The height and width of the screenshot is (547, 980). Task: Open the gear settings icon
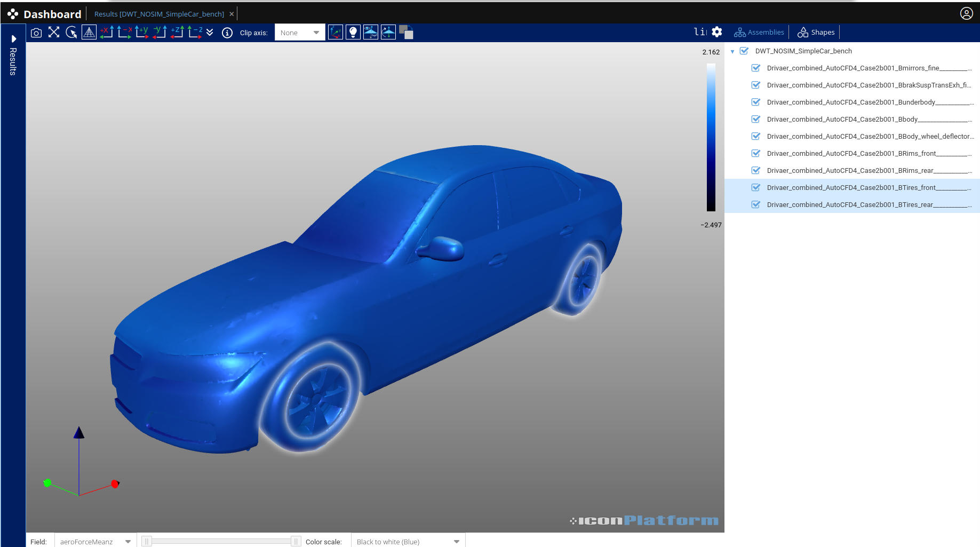point(717,32)
